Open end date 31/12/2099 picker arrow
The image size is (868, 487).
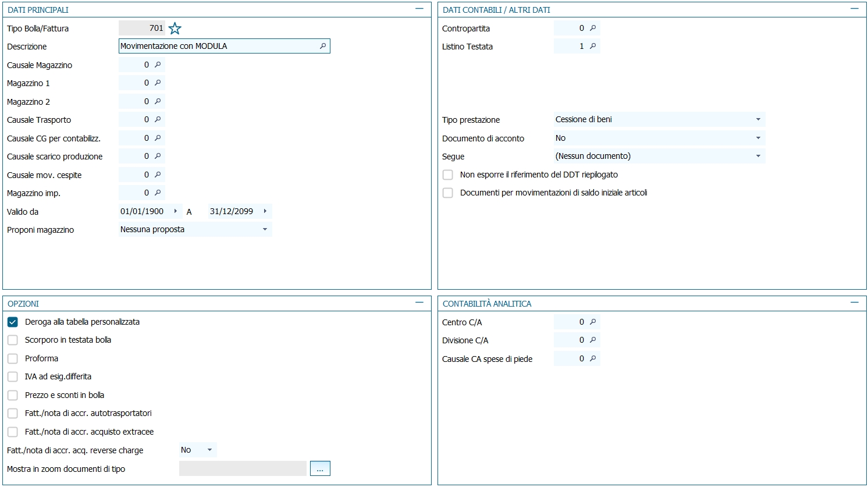pyautogui.click(x=265, y=211)
